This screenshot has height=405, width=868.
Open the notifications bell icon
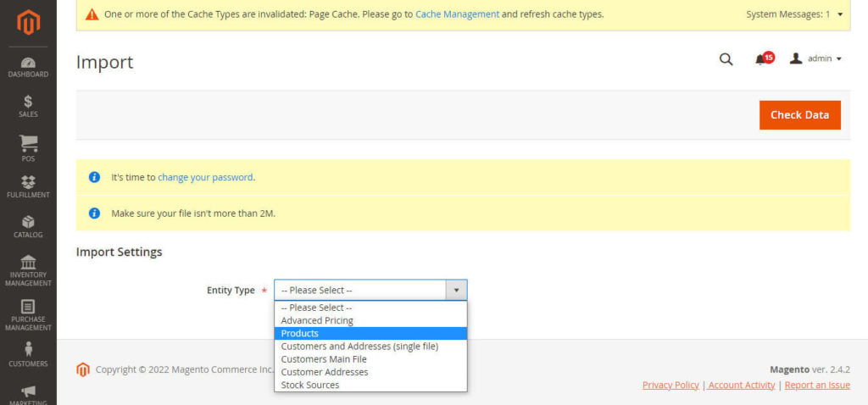tap(760, 59)
